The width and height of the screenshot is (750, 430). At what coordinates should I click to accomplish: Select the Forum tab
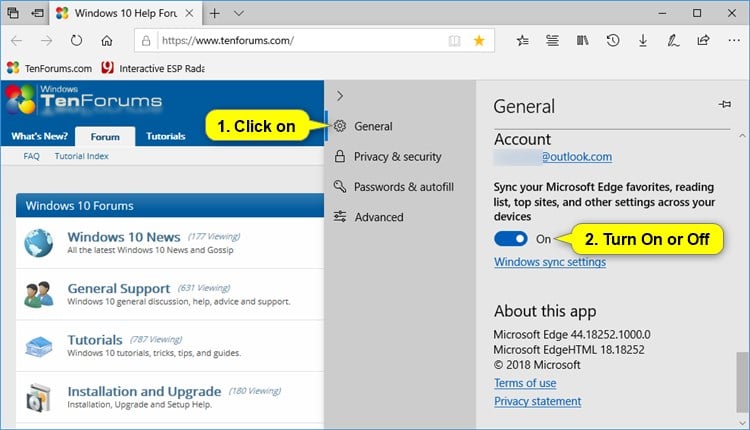(x=105, y=137)
